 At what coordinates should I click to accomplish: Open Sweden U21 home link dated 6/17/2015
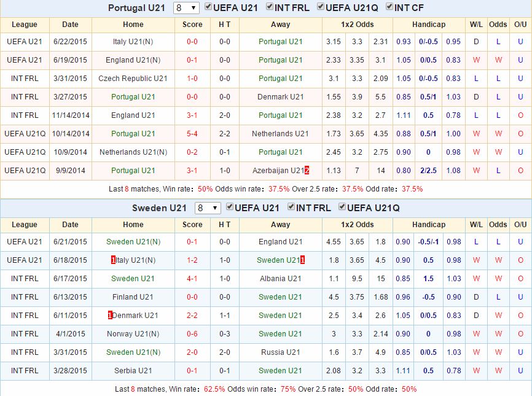(x=133, y=279)
